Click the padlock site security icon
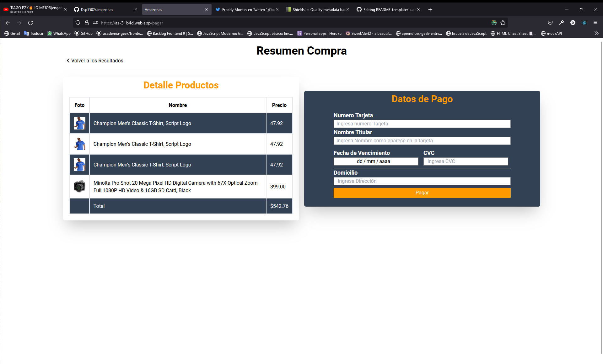 coord(87,23)
